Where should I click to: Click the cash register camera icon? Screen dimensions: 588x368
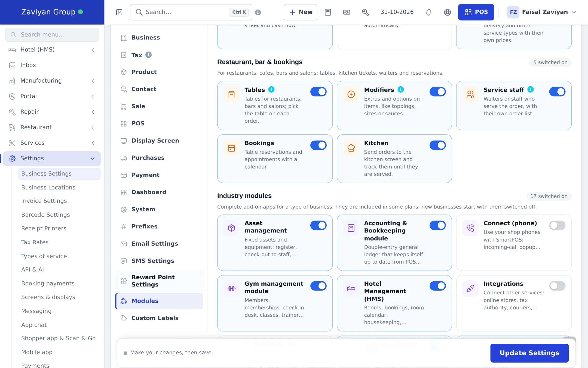pyautogui.click(x=347, y=12)
